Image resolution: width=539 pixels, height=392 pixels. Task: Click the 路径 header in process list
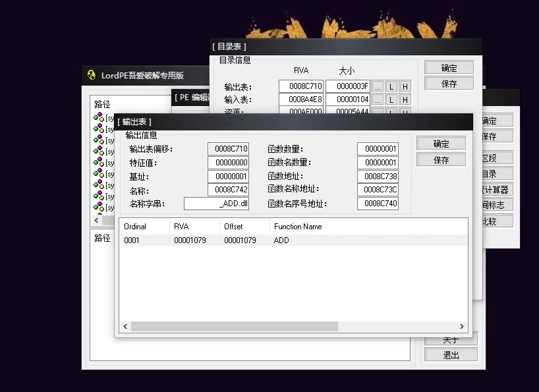102,104
